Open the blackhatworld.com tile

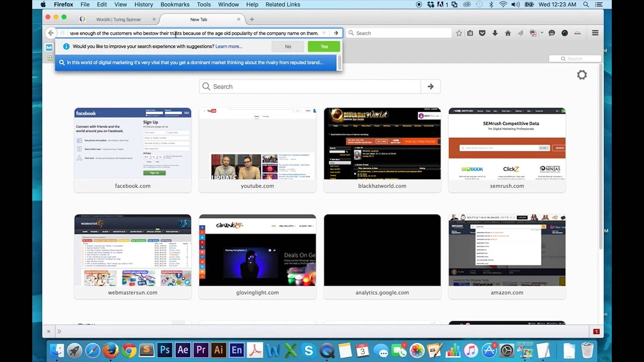point(382,150)
